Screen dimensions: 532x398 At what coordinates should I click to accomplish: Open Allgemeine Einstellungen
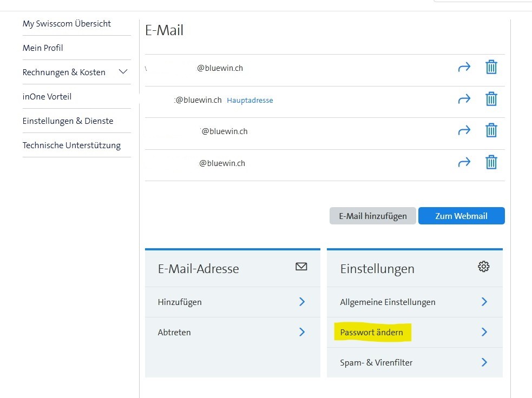point(387,302)
